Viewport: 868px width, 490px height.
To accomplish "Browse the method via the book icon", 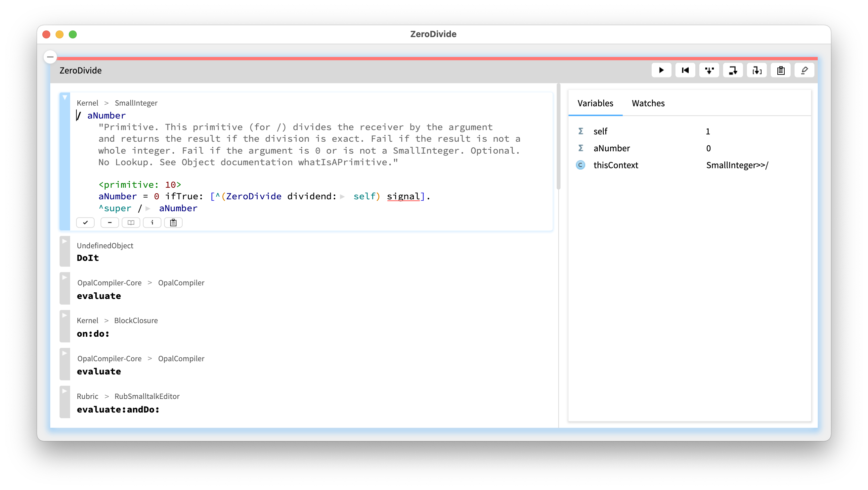I will (x=131, y=222).
